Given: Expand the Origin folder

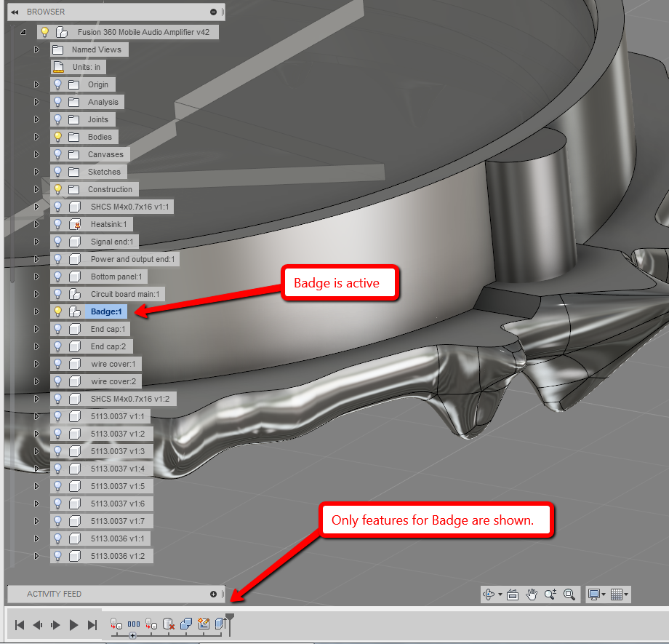Looking at the screenshot, I should (x=37, y=84).
